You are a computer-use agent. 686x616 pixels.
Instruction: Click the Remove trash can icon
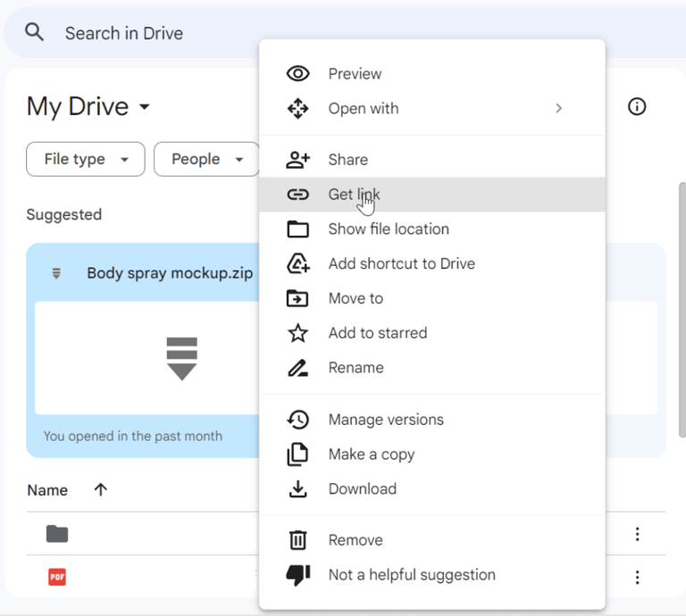coord(298,540)
